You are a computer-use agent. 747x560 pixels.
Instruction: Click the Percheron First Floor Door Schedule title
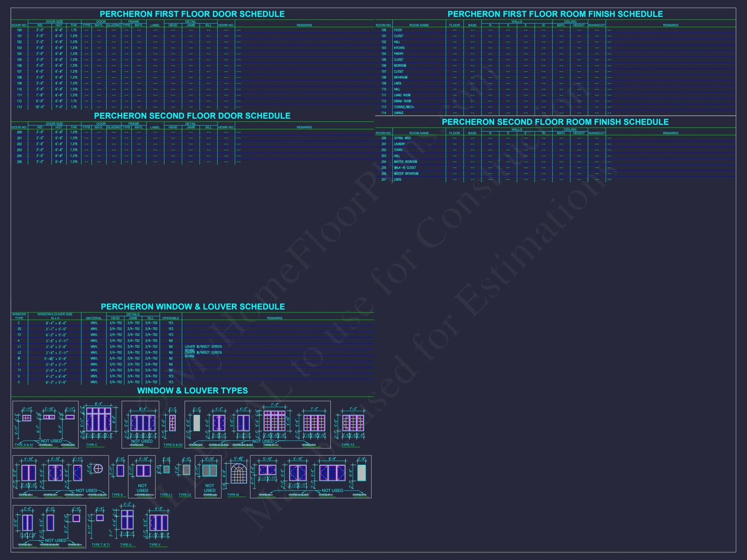192,14
